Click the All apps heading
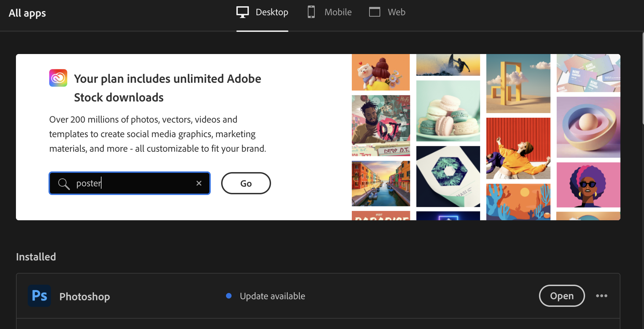The height and width of the screenshot is (329, 644). pyautogui.click(x=27, y=13)
